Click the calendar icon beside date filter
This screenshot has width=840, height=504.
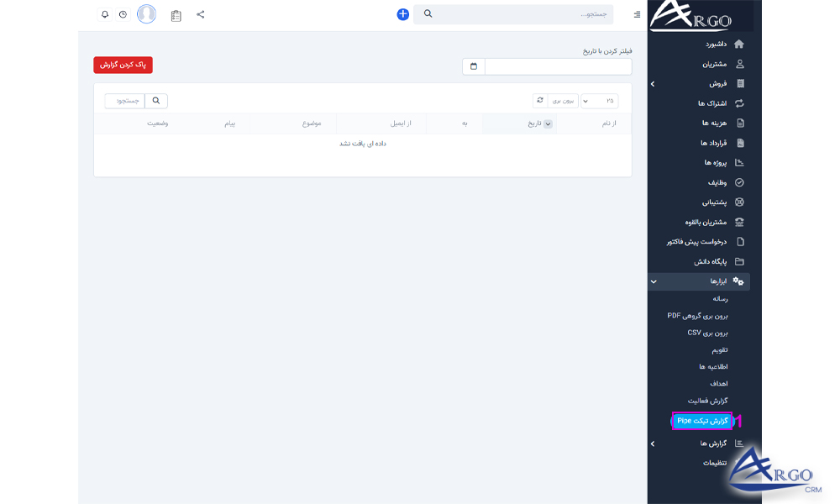(474, 66)
